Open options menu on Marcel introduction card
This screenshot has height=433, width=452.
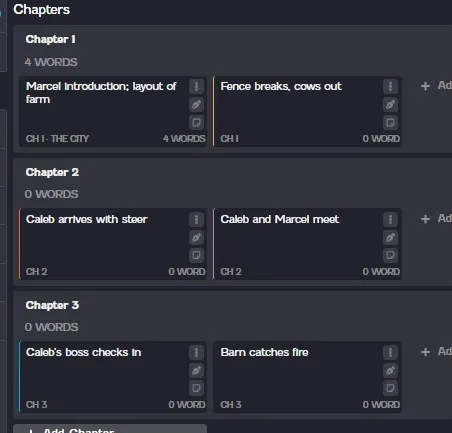(x=196, y=87)
